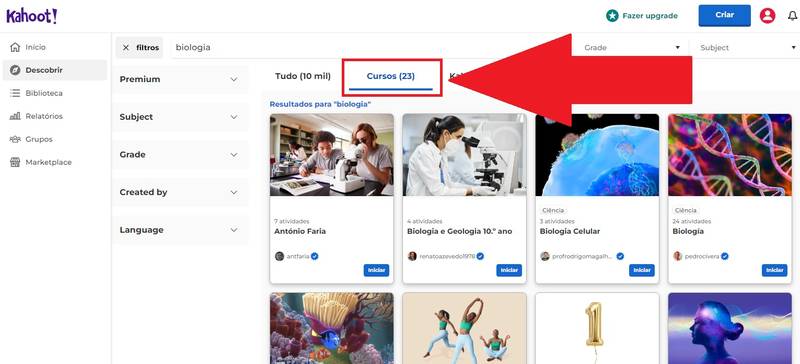Open the exercising women thumbnail
800x364 pixels.
464,328
